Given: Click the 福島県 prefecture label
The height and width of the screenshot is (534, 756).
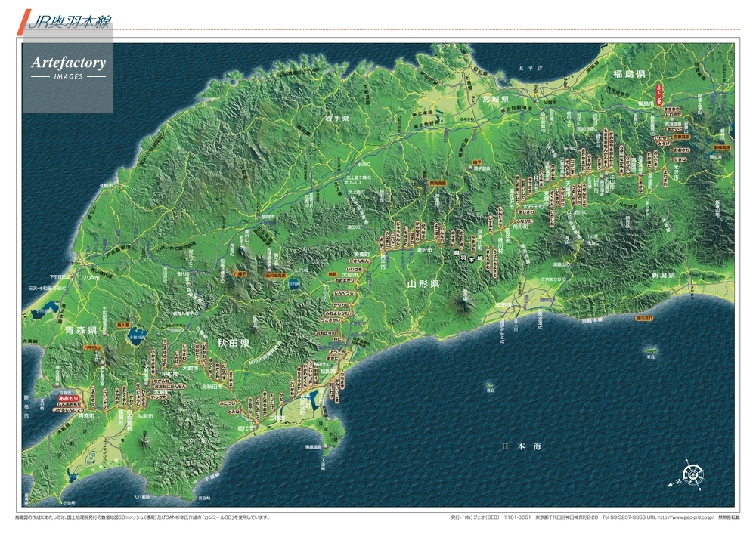Looking at the screenshot, I should pyautogui.click(x=629, y=73).
